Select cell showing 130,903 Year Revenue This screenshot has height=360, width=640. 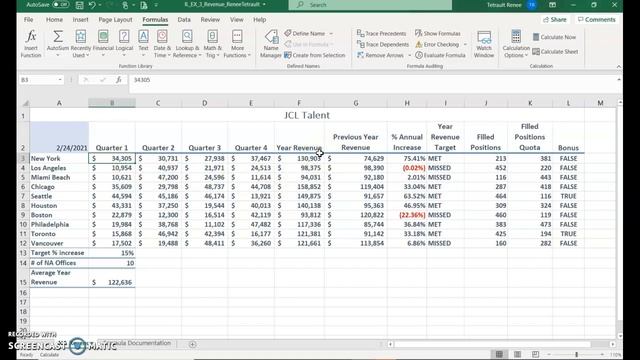[x=300, y=158]
